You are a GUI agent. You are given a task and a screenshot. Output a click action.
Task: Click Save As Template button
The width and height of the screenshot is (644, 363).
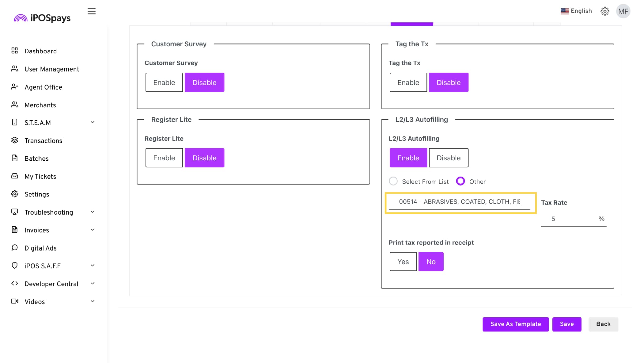515,324
